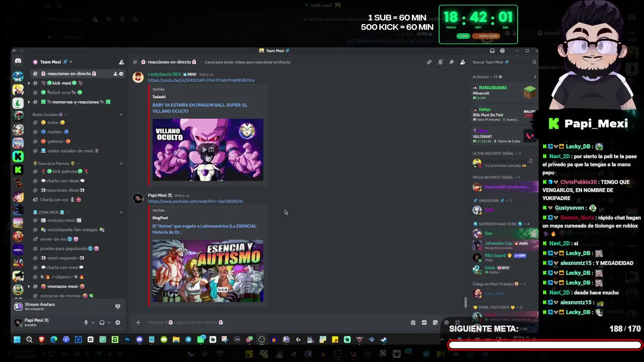This screenshot has width=644, height=362.
Task: Go to the -twitter- channel
Action: click(77, 132)
